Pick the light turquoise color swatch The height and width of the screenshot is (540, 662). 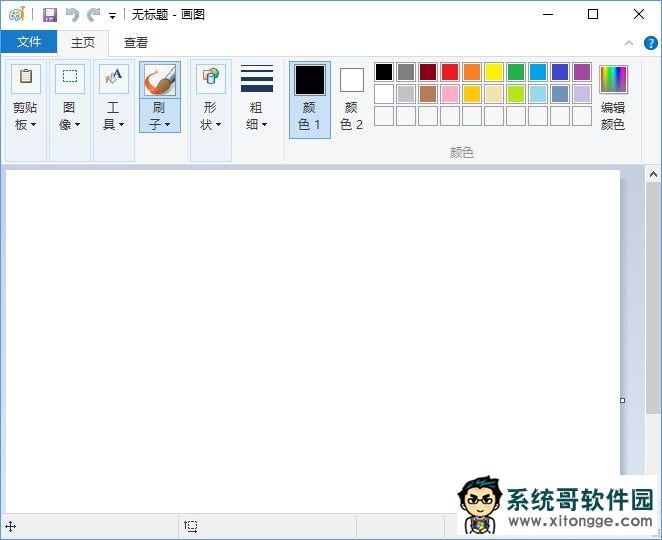pyautogui.click(x=537, y=94)
